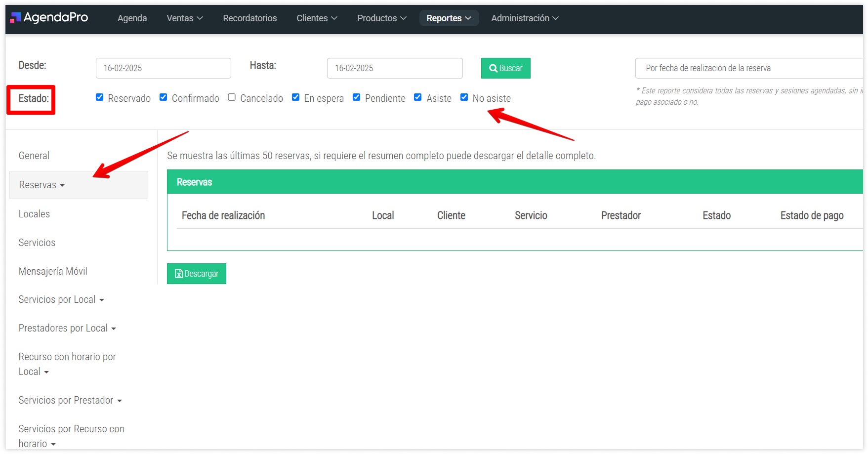868x454 pixels.
Task: Open the date-type filter dropdown
Action: (749, 68)
